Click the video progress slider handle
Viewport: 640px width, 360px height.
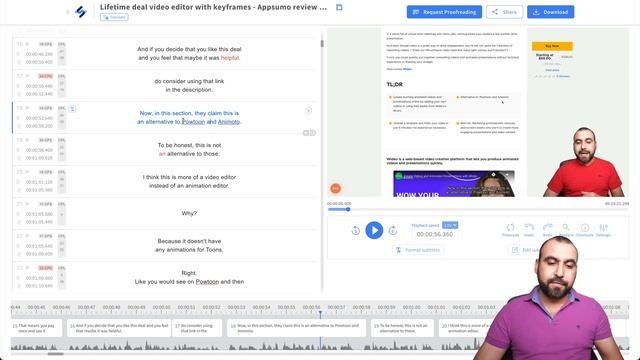348,209
